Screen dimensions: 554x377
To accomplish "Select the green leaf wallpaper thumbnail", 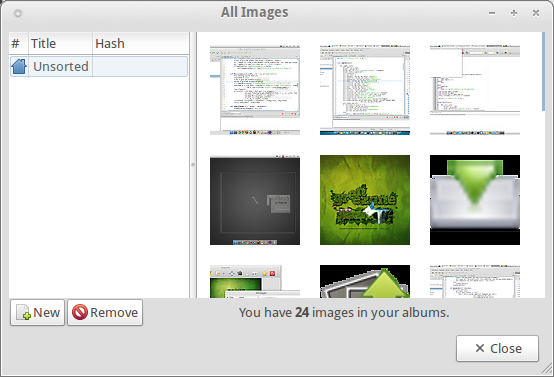I will [365, 200].
